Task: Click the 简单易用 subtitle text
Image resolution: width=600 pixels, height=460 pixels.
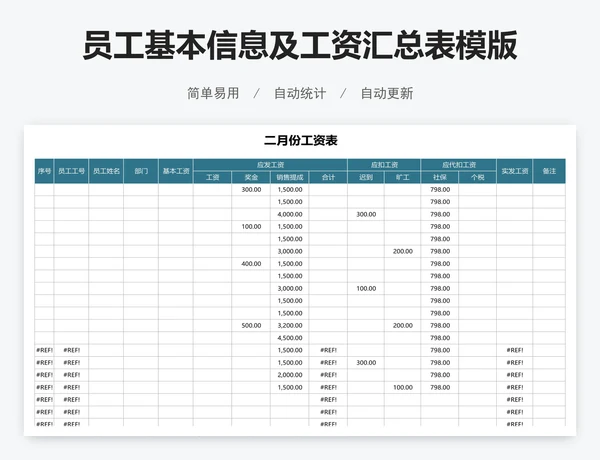Action: (x=213, y=93)
